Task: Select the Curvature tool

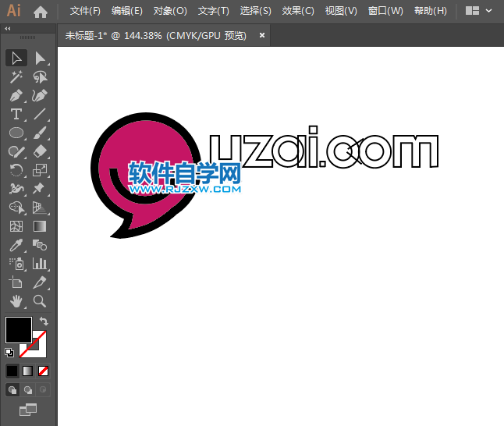Action: coord(40,95)
